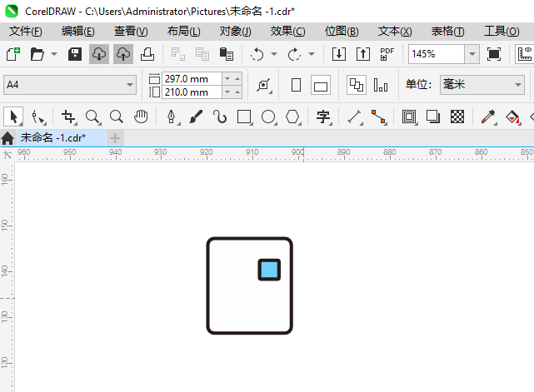Open the 查看(V) menu
The width and height of the screenshot is (534, 392).
pyautogui.click(x=131, y=32)
